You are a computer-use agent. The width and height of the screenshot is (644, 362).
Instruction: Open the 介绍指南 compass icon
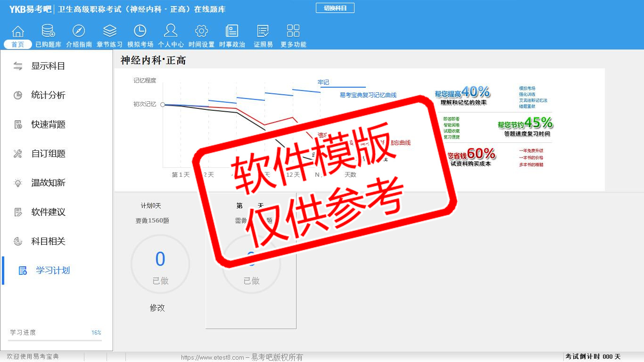(79, 32)
